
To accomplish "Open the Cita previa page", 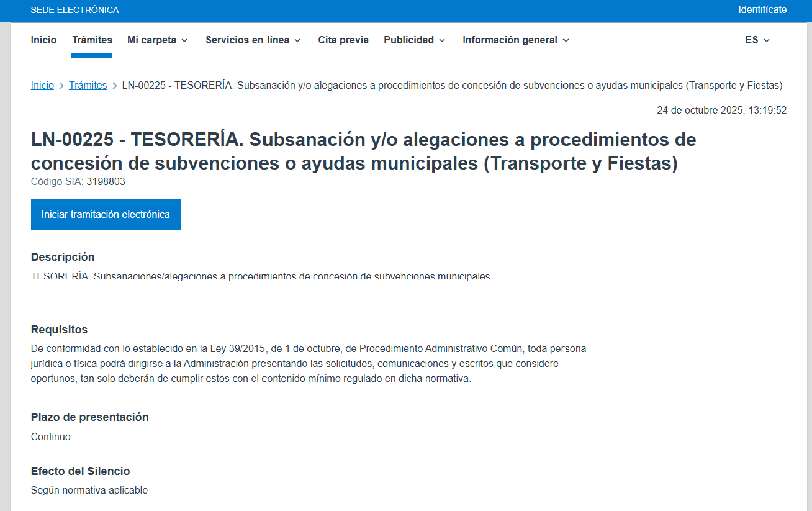I will coord(343,40).
